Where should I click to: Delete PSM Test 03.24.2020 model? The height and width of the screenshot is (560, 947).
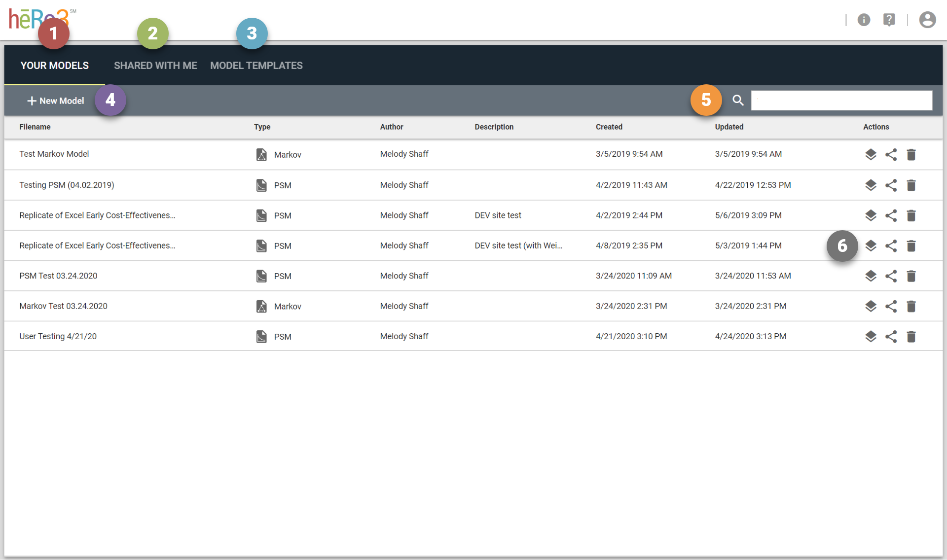[911, 277]
